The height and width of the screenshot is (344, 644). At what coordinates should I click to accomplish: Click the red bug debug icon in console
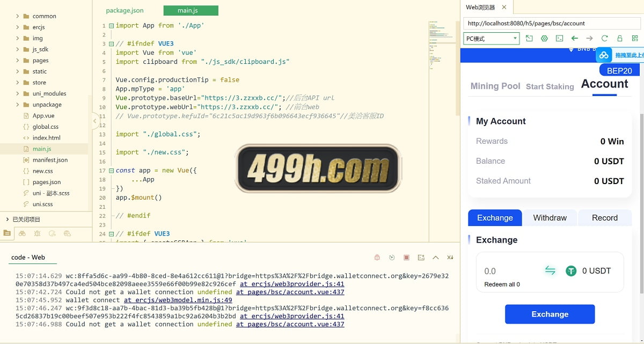pos(377,258)
